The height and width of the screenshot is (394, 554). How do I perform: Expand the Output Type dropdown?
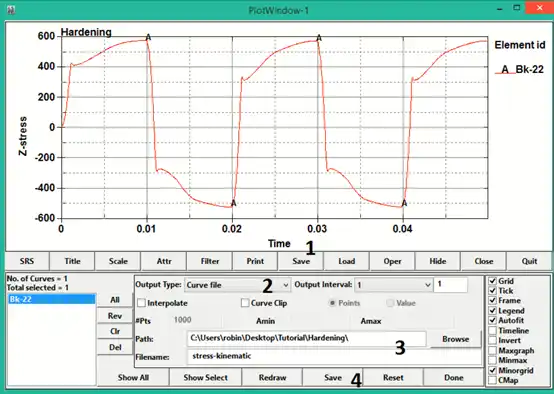pyautogui.click(x=237, y=285)
